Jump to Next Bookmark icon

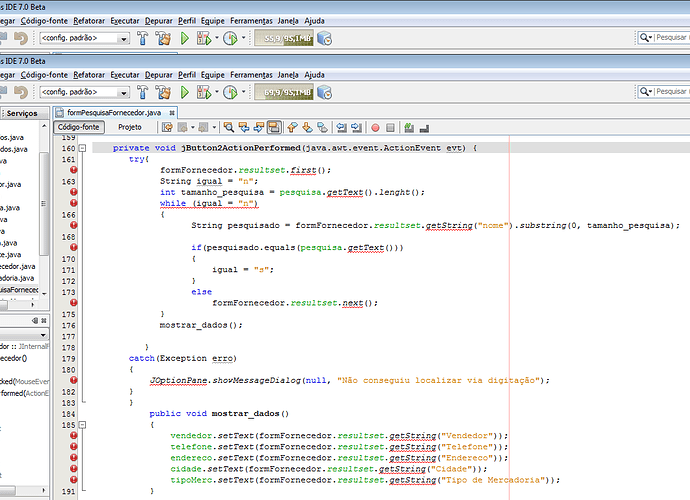click(307, 127)
